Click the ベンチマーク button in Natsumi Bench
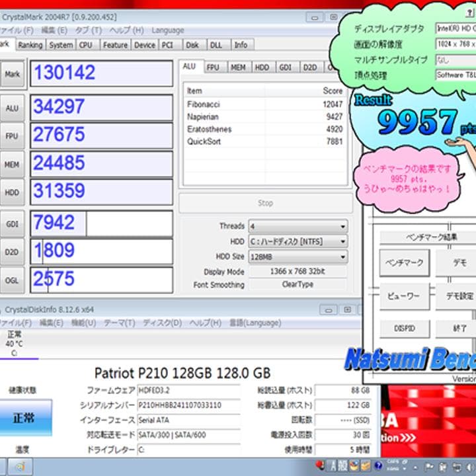The width and height of the screenshot is (476, 476). tap(405, 263)
